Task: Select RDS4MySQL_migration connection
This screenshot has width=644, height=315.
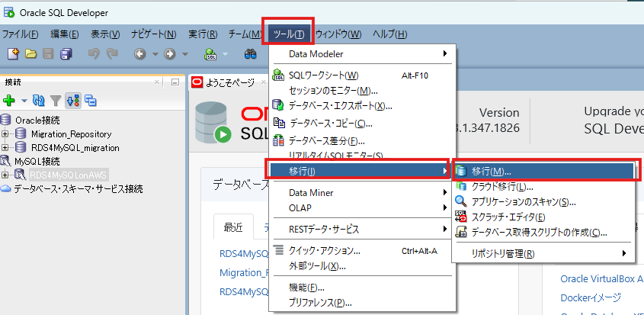Action: coord(75,148)
